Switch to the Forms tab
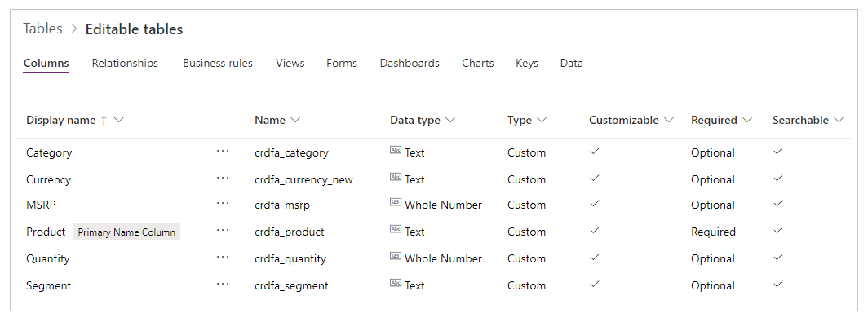This screenshot has width=868, height=322. click(342, 63)
